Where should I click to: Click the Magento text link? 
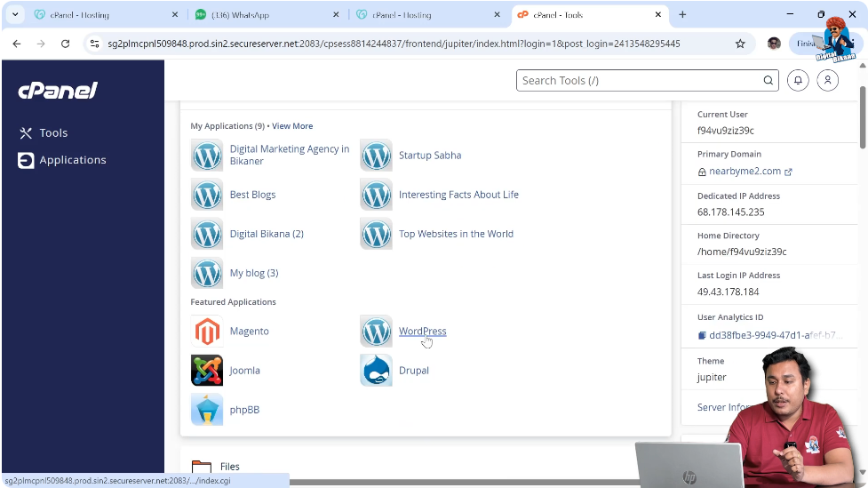click(249, 332)
